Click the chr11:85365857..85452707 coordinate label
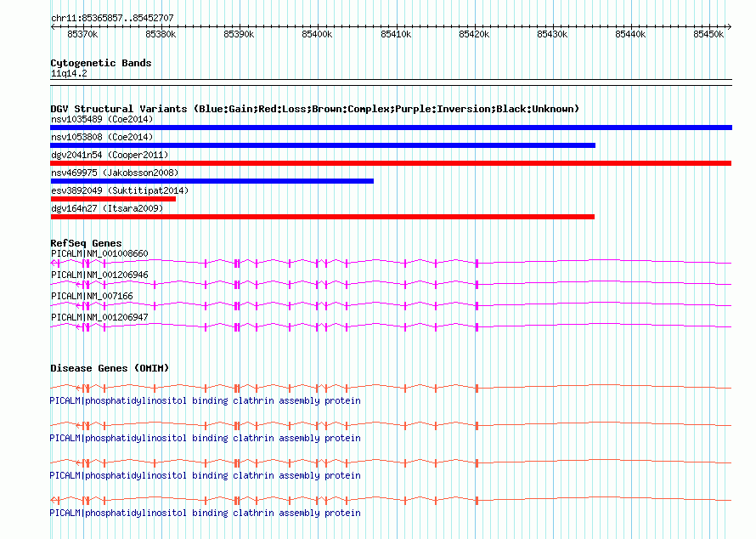Viewport: 756px width, 539px height. pos(112,19)
